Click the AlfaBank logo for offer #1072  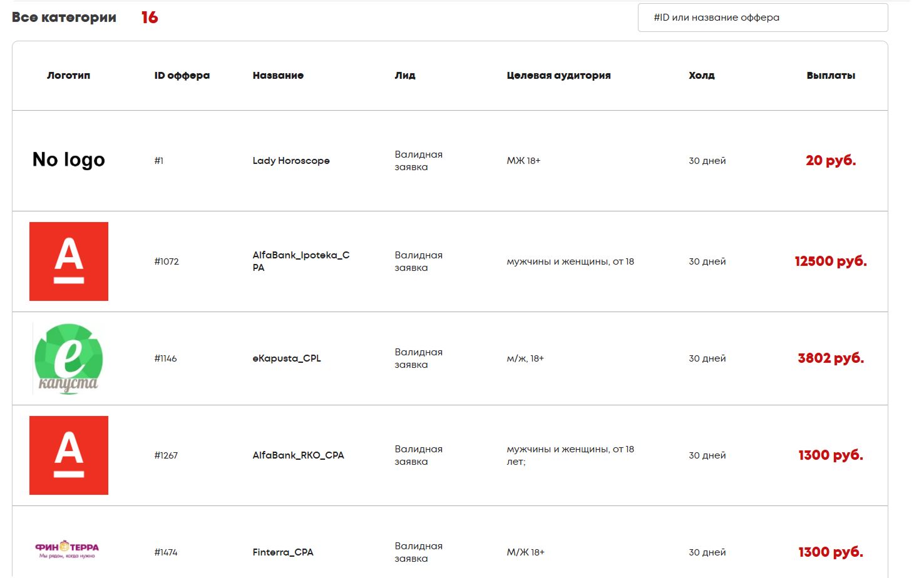point(69,261)
